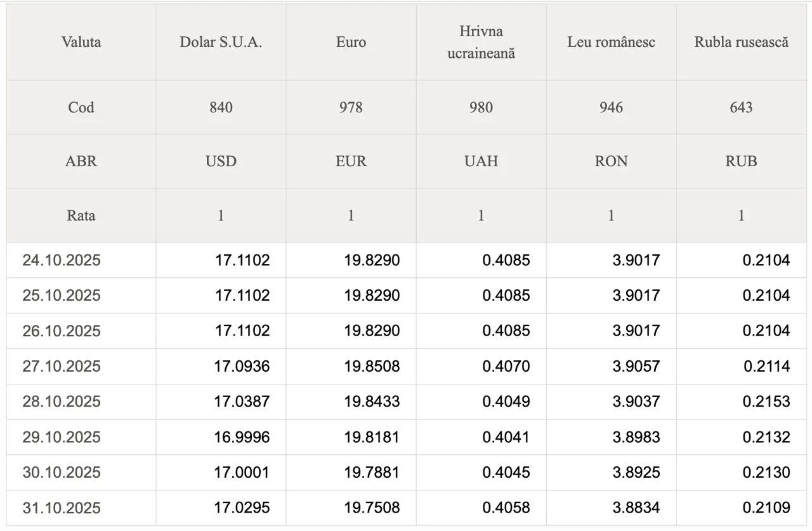Select the Valuta header cell
Image resolution: width=812 pixels, height=531 pixels.
pos(81,43)
